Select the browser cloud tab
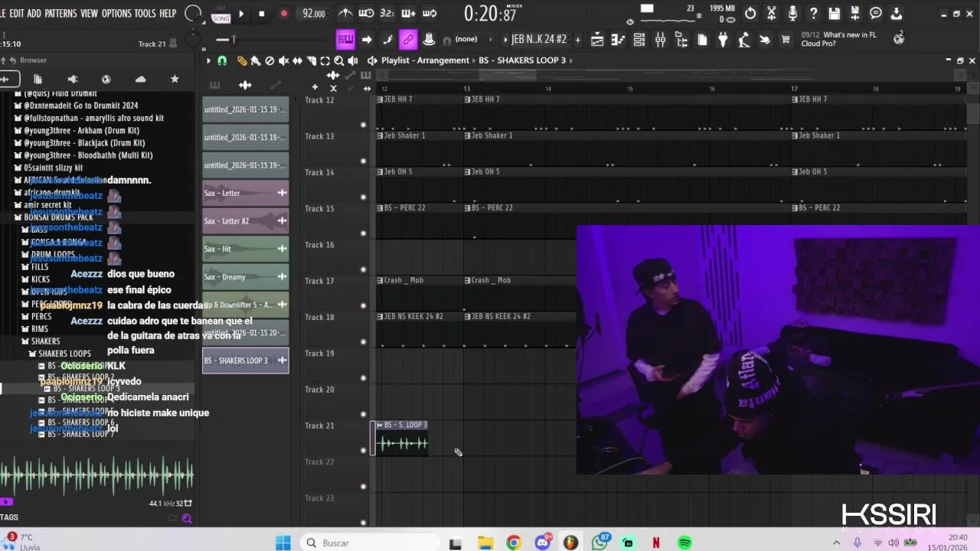Screen dimensions: 980x551 click(x=140, y=79)
